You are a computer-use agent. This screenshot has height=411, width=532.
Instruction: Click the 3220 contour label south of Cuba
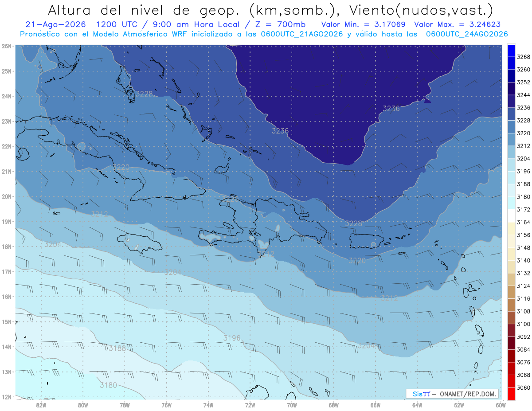121,167
